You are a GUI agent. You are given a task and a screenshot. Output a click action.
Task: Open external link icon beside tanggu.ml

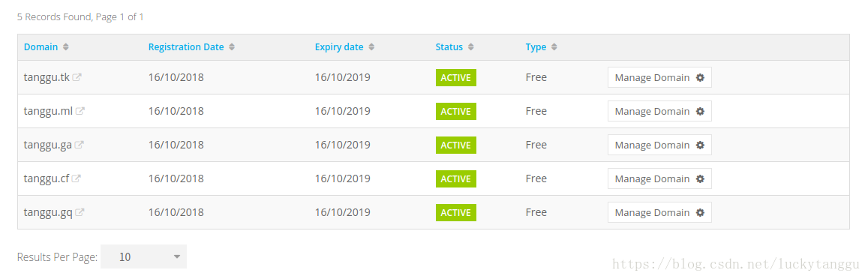tap(80, 111)
